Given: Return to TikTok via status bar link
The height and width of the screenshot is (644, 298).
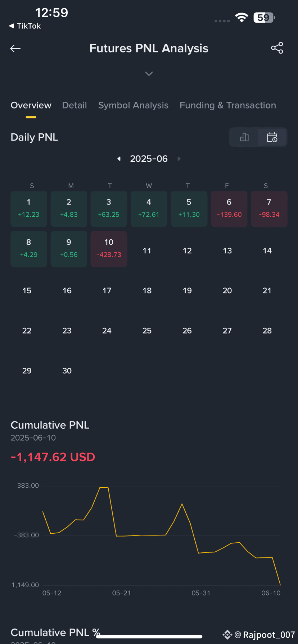Looking at the screenshot, I should pyautogui.click(x=25, y=26).
